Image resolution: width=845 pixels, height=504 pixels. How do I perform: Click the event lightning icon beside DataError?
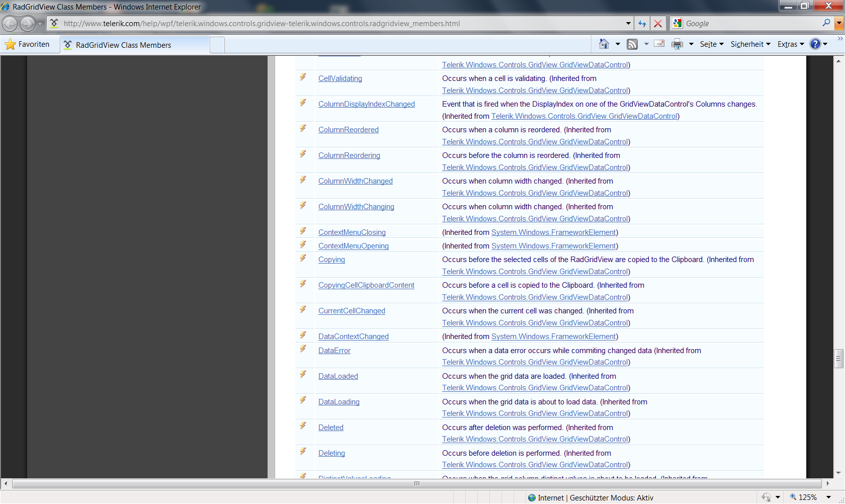point(303,349)
